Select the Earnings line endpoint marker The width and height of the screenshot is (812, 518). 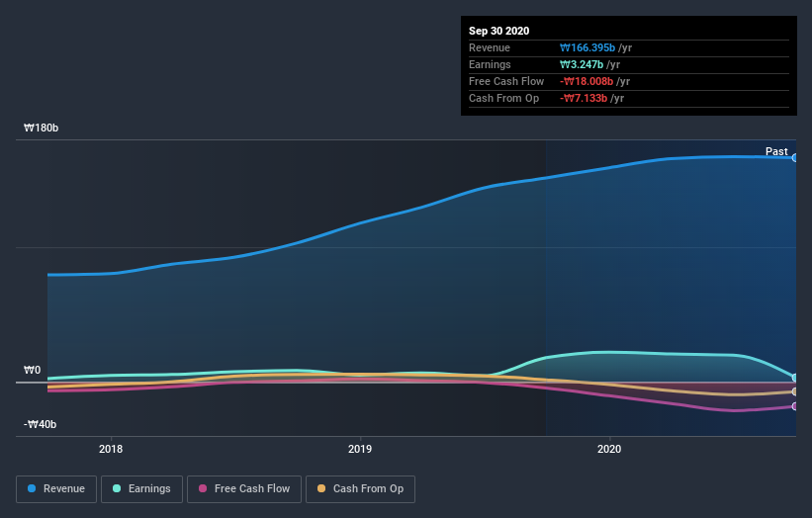pyautogui.click(x=794, y=378)
